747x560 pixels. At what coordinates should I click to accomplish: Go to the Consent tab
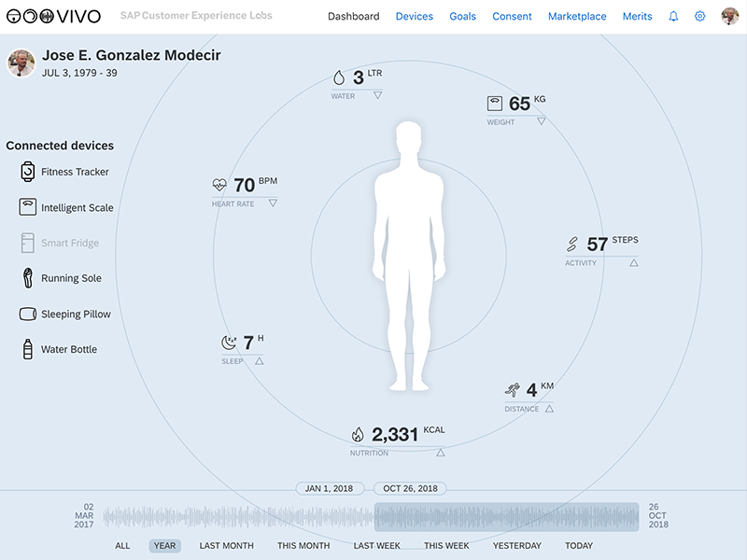click(512, 16)
